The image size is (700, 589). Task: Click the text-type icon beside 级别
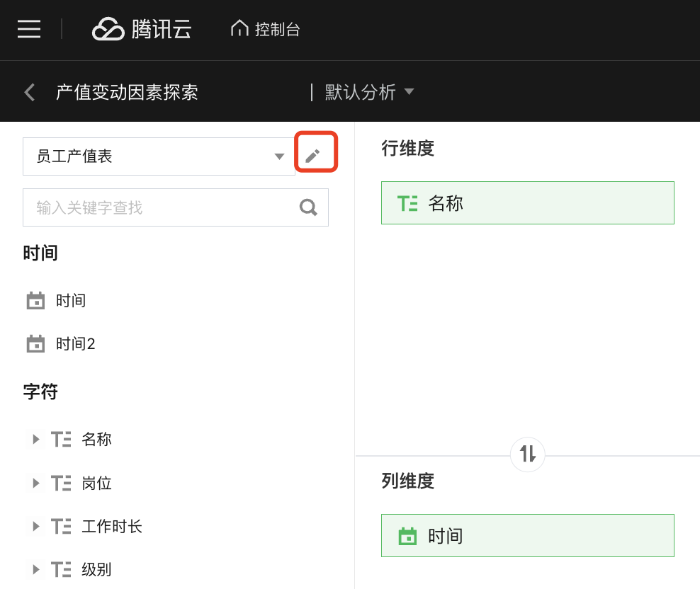coord(61,570)
